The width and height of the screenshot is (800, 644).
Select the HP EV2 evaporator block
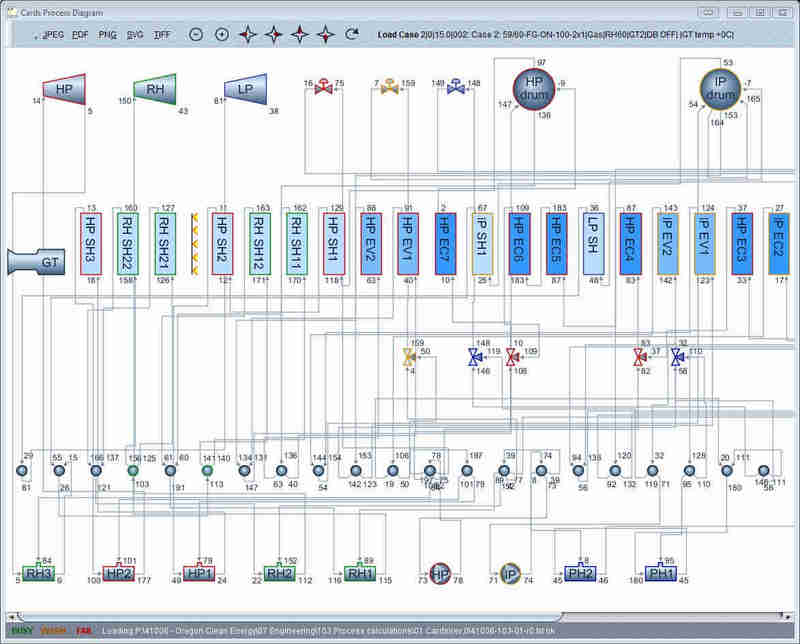(x=371, y=244)
